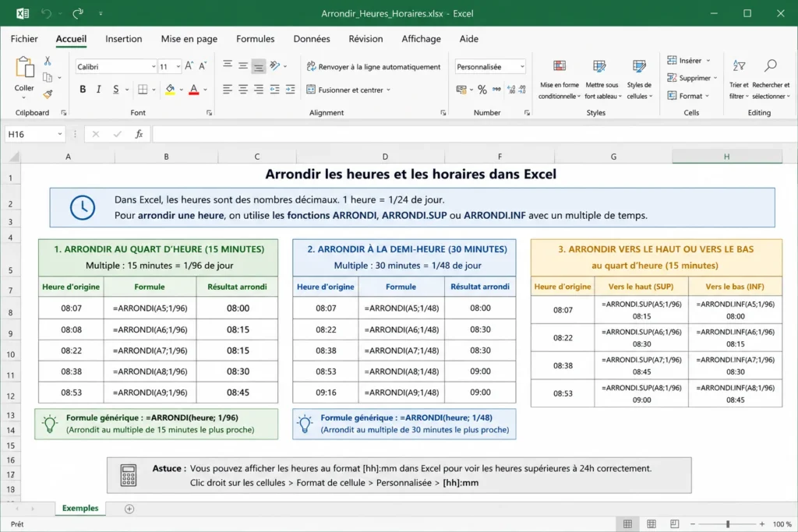This screenshot has width=798, height=532.
Task: Click in the formula bar input
Action: (475, 134)
